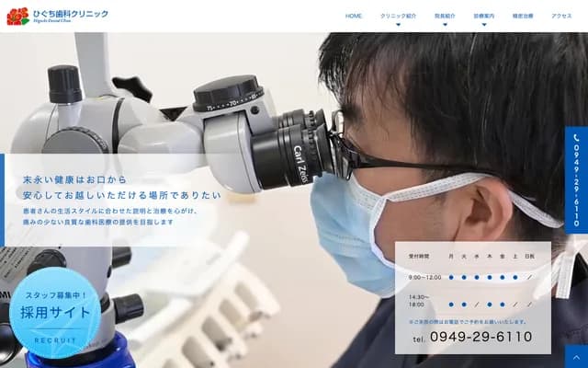The width and height of the screenshot is (588, 368).
Task: Open the クリニック紹介 menu item
Action: [x=398, y=16]
